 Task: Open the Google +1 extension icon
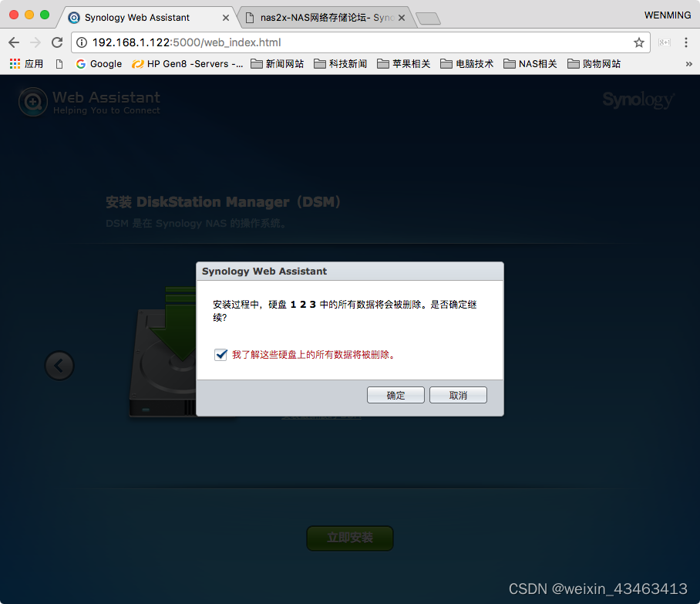pos(665,43)
